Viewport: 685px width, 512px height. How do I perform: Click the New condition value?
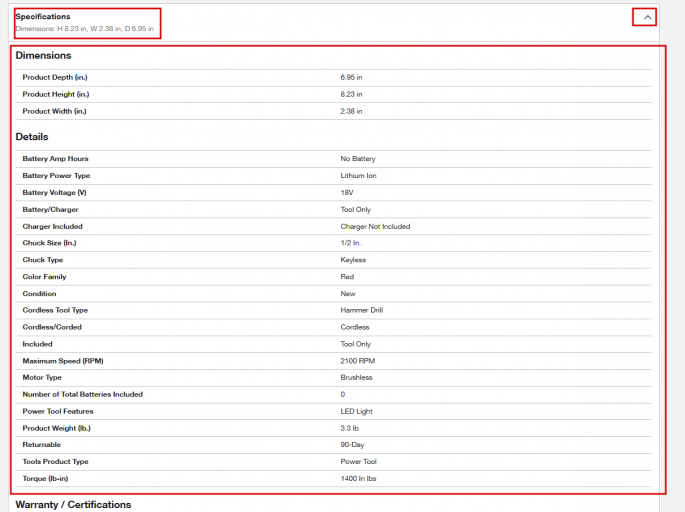coord(348,294)
